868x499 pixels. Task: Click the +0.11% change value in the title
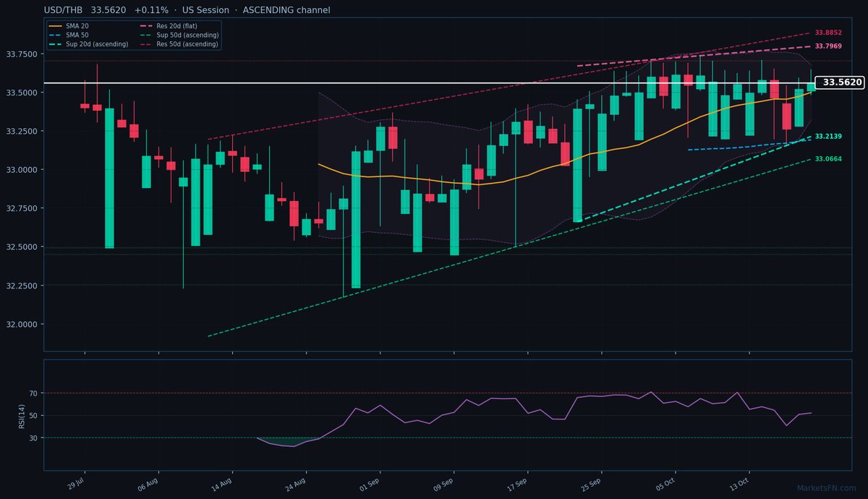(x=151, y=10)
